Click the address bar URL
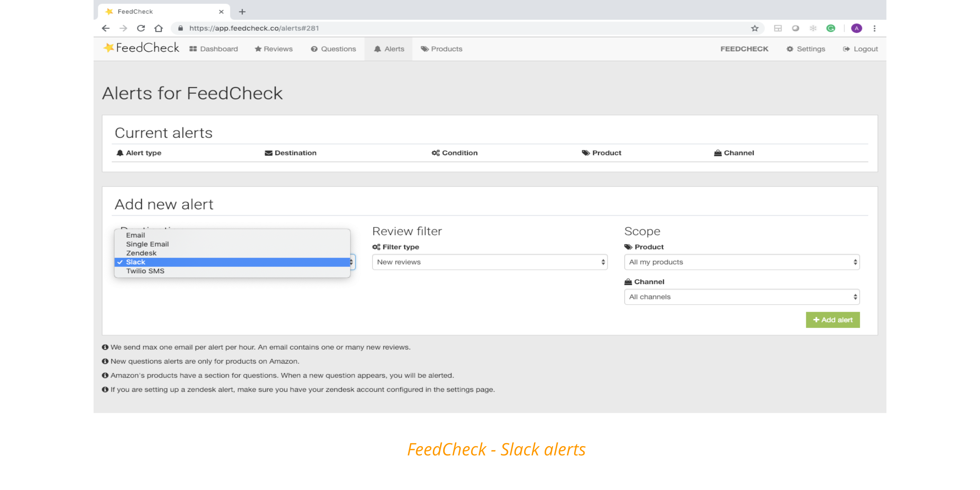 (x=254, y=28)
